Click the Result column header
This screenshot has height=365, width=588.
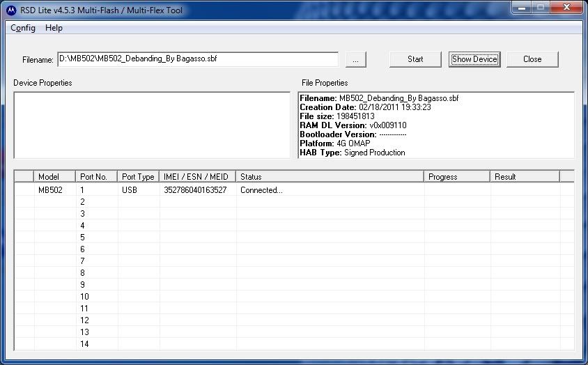pyautogui.click(x=525, y=177)
